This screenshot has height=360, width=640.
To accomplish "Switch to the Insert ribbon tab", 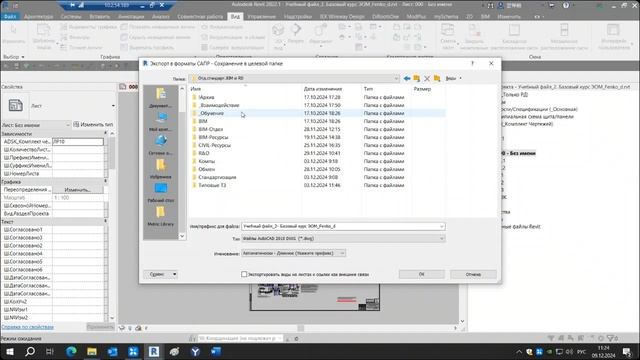I will click(100, 17).
